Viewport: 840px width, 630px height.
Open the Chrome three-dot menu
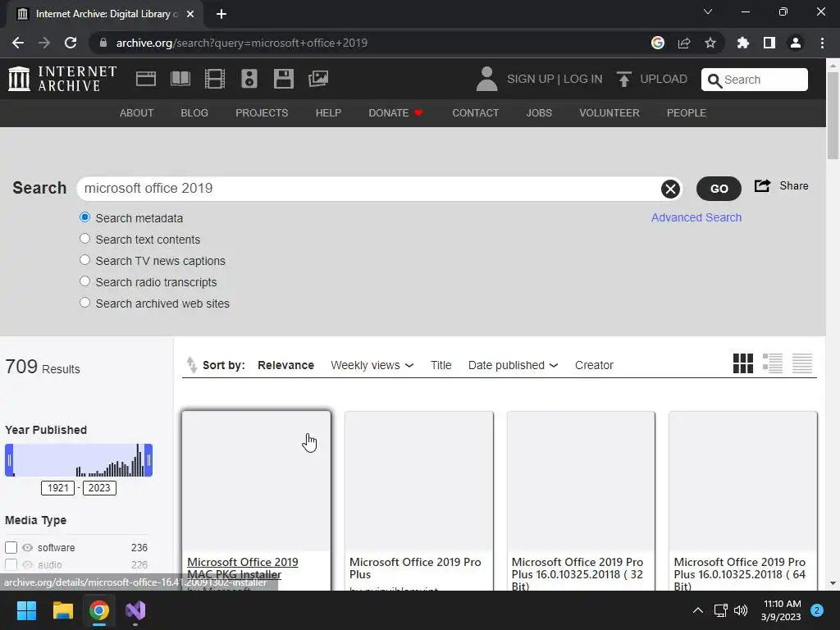click(822, 43)
